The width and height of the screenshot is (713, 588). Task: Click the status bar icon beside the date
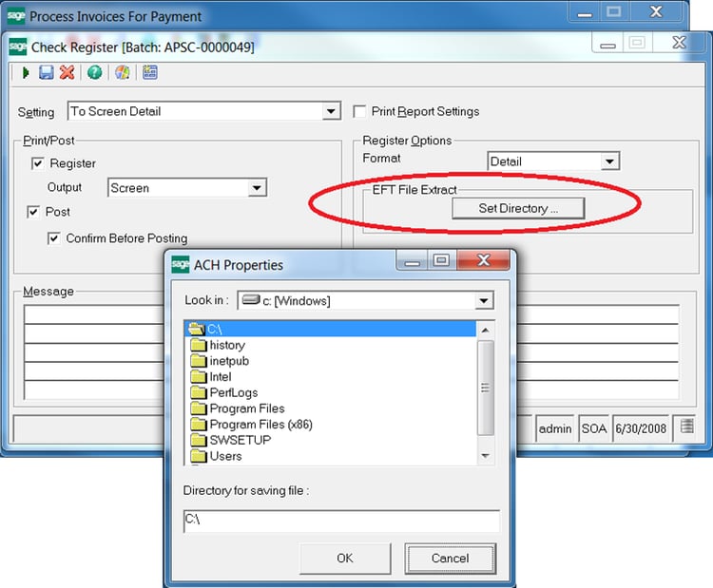click(x=688, y=428)
